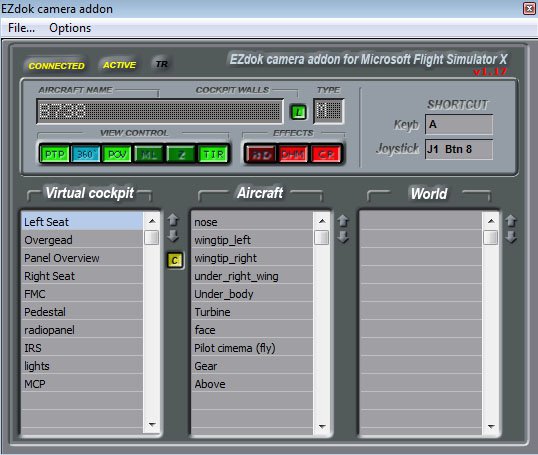Toggle the PTP view control button

(x=54, y=154)
